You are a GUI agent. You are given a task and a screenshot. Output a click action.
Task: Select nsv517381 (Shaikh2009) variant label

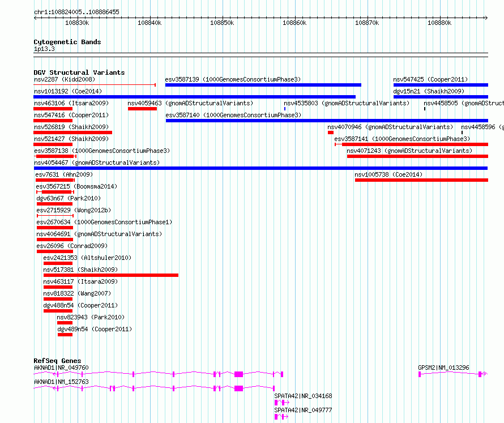point(80,270)
